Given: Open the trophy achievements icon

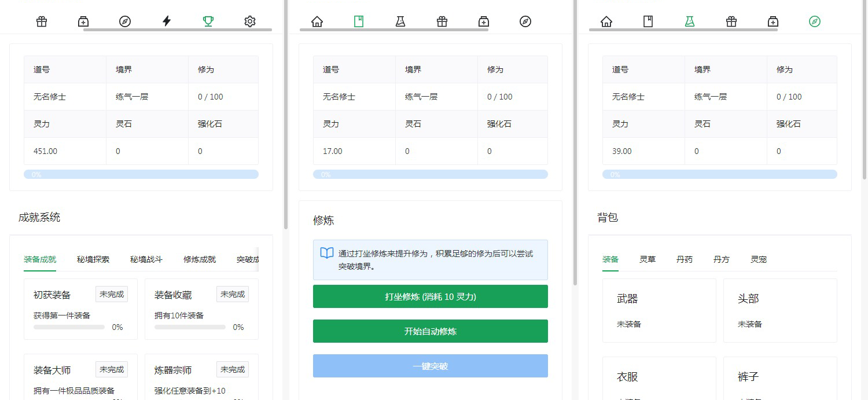Looking at the screenshot, I should pos(208,21).
